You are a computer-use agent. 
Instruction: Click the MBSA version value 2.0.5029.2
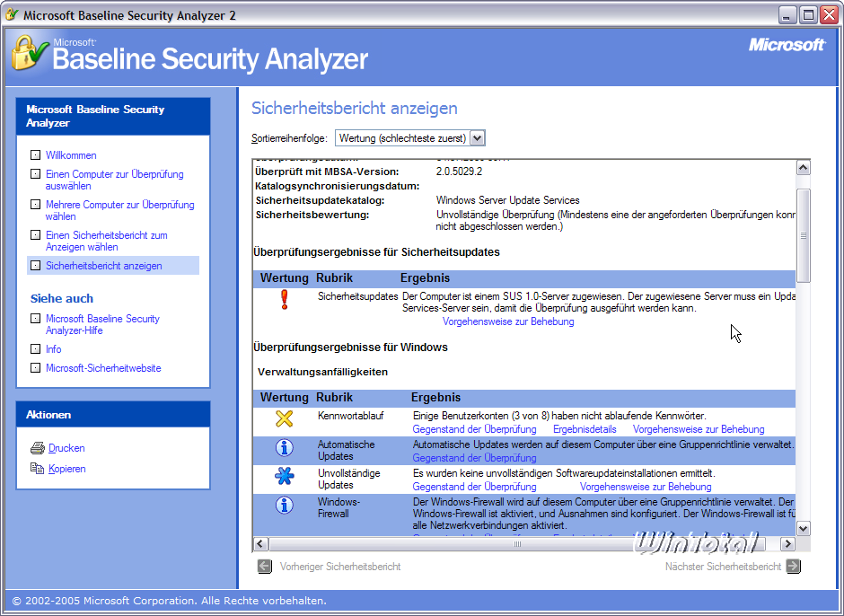point(459,172)
